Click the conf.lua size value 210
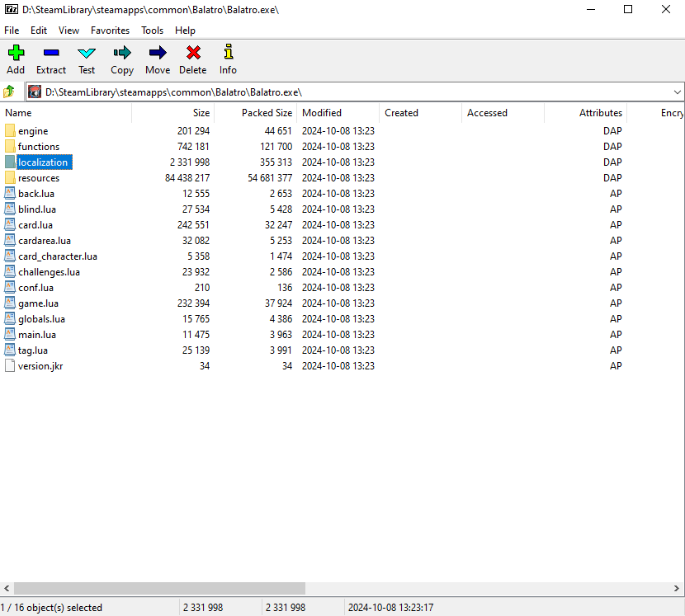 [x=202, y=288]
